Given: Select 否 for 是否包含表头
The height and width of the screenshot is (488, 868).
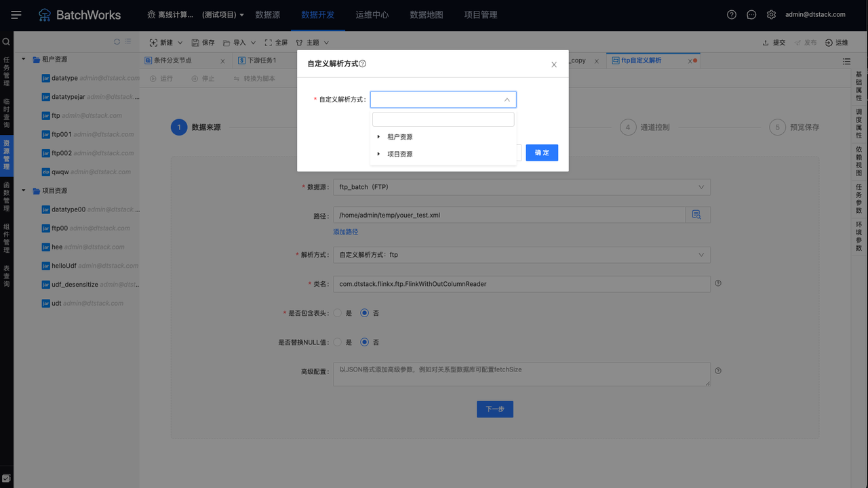Looking at the screenshot, I should (x=365, y=313).
